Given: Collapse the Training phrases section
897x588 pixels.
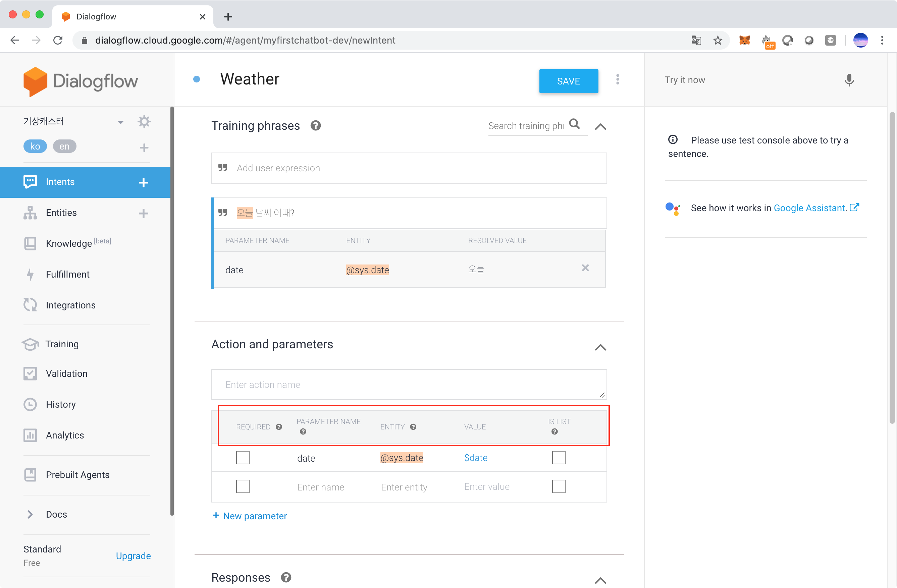Looking at the screenshot, I should point(600,127).
